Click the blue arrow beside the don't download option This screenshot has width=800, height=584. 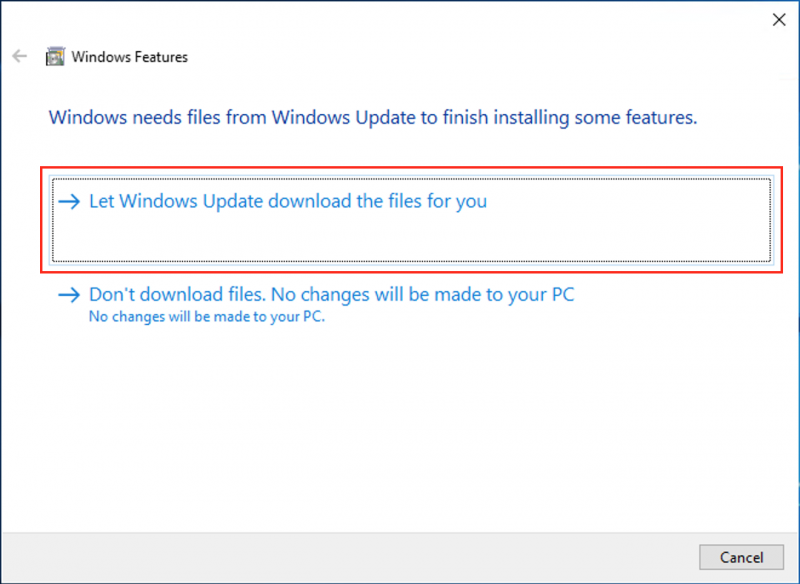coord(68,295)
